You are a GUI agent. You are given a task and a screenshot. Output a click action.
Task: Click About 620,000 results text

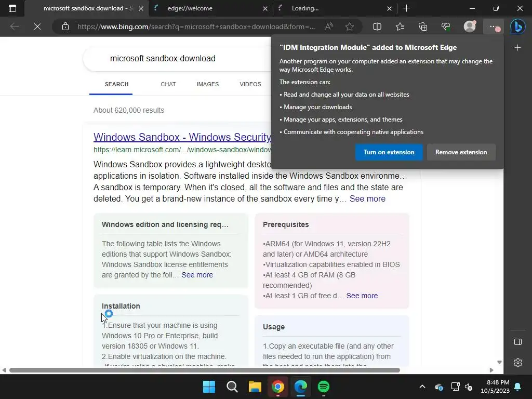coord(129,110)
